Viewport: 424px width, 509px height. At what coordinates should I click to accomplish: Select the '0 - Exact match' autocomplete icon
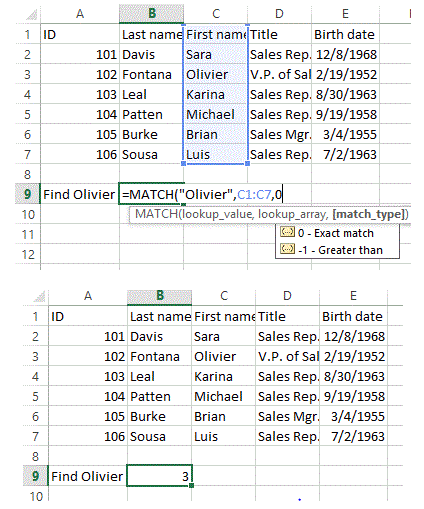coord(287,232)
